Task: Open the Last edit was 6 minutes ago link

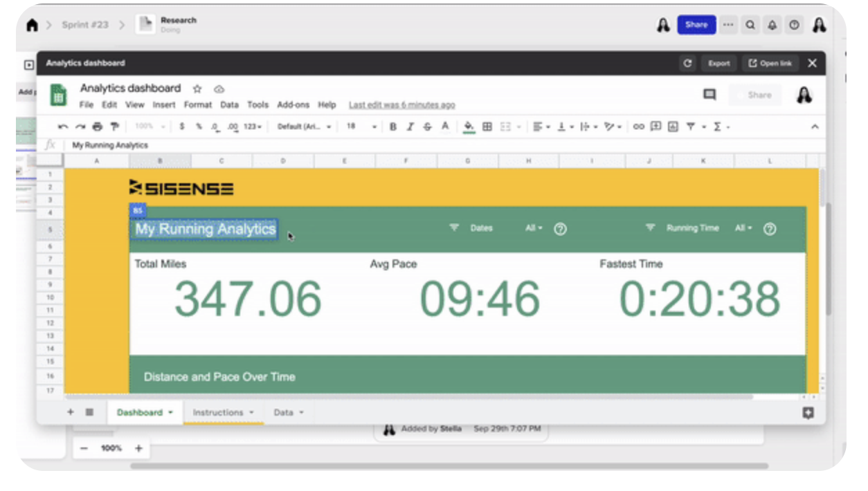Action: click(402, 105)
